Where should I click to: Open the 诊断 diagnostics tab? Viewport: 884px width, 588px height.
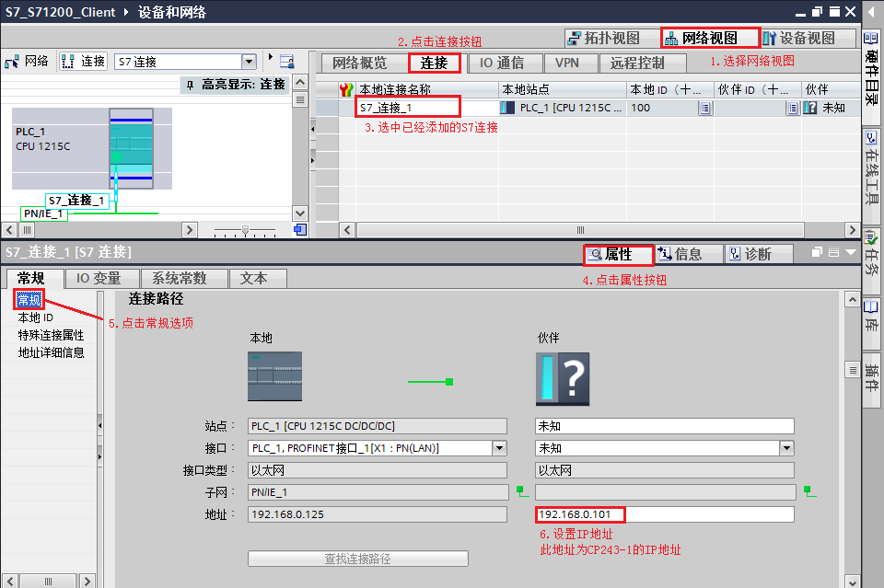(758, 255)
